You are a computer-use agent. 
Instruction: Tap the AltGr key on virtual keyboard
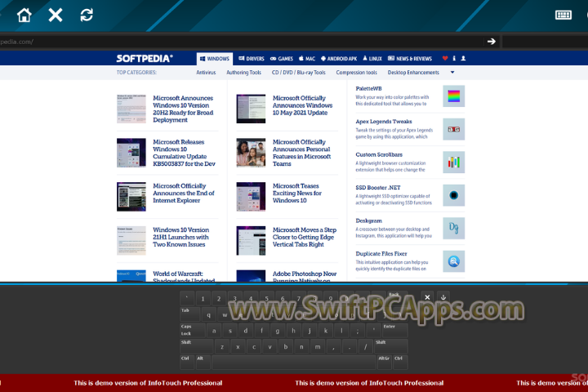coord(384,363)
